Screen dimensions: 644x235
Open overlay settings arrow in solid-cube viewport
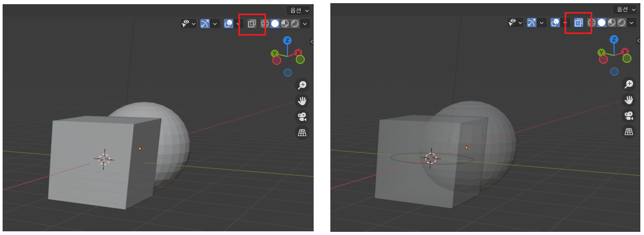pyautogui.click(x=238, y=24)
